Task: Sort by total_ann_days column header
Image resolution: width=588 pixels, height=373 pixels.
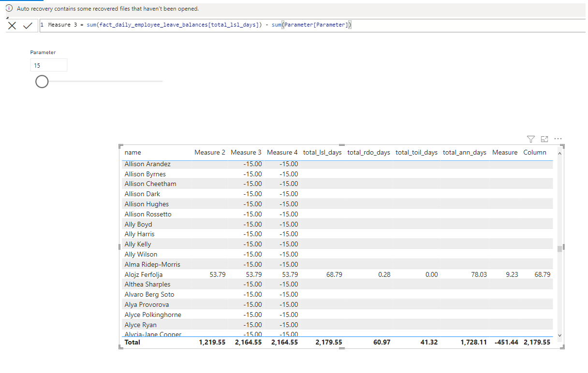Action: (465, 152)
